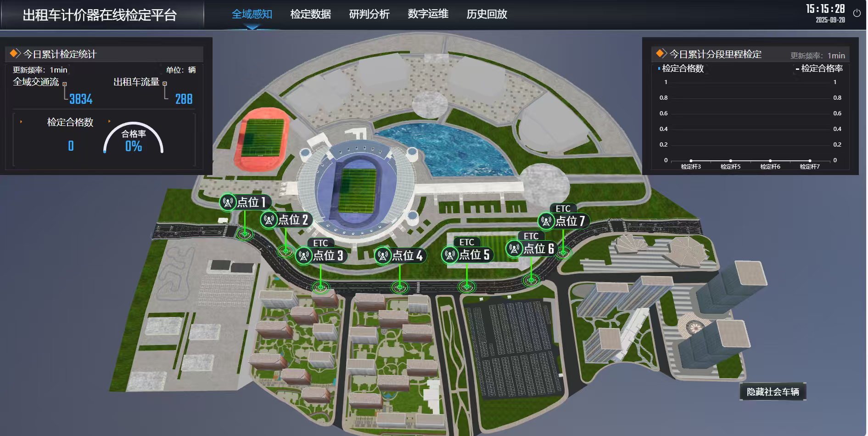Screen dimensions: 868x436
Task: Click the 全域交通流 value 3834
Action: (x=81, y=99)
